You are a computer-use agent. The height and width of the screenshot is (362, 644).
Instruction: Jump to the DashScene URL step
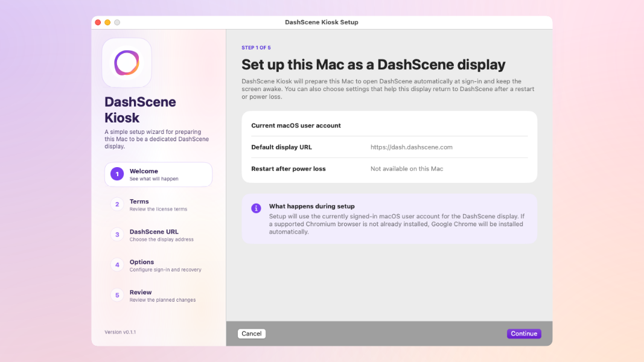158,235
